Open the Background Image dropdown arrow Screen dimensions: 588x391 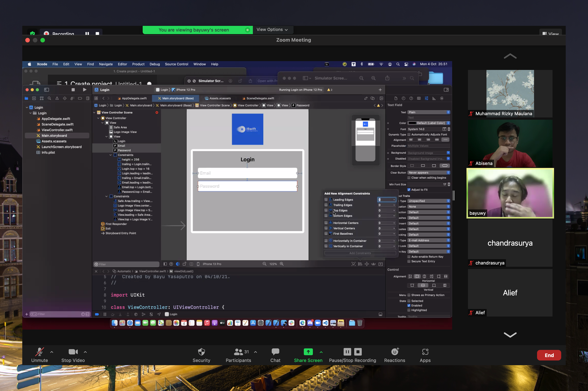coord(448,153)
